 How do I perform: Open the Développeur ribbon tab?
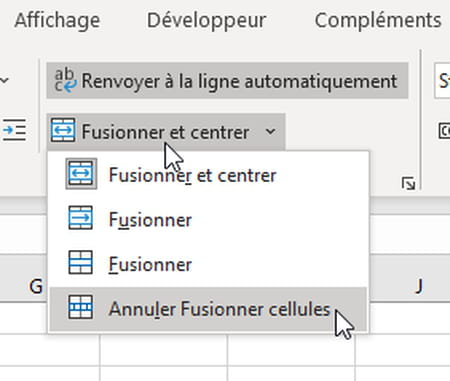tap(206, 20)
